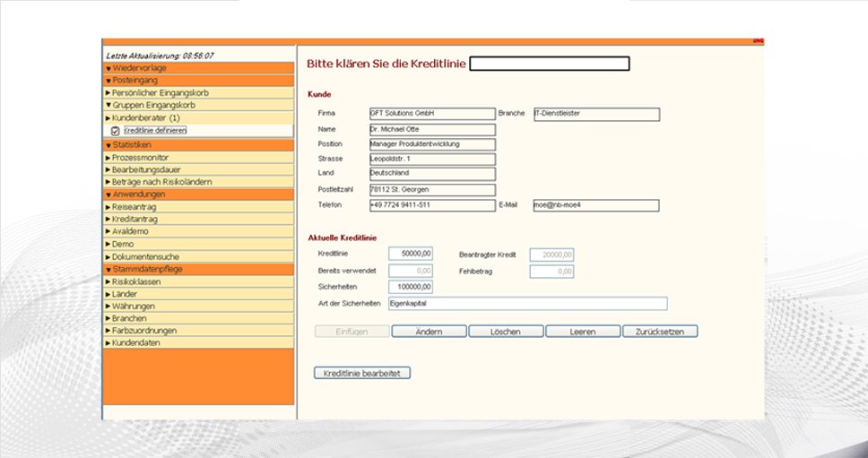Screen dimensions: 868x458
Task: Click the Sicherheiten amount field
Action: [x=411, y=287]
